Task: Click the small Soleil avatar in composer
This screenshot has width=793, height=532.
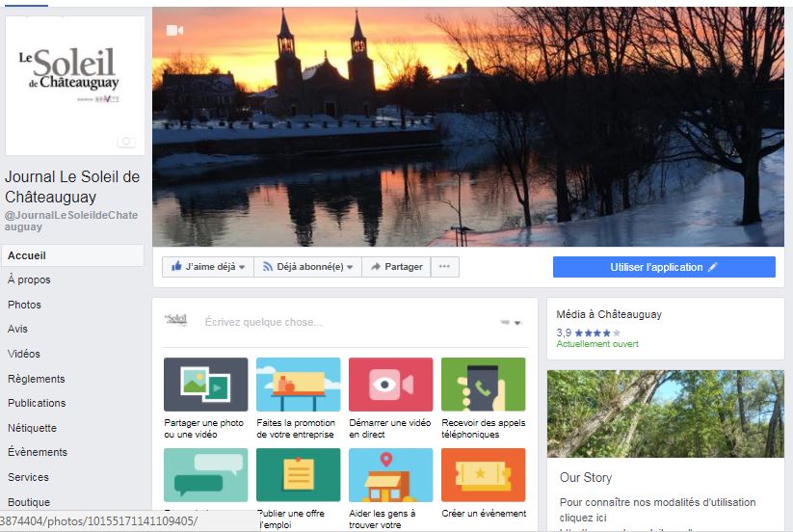Action: 176,321
